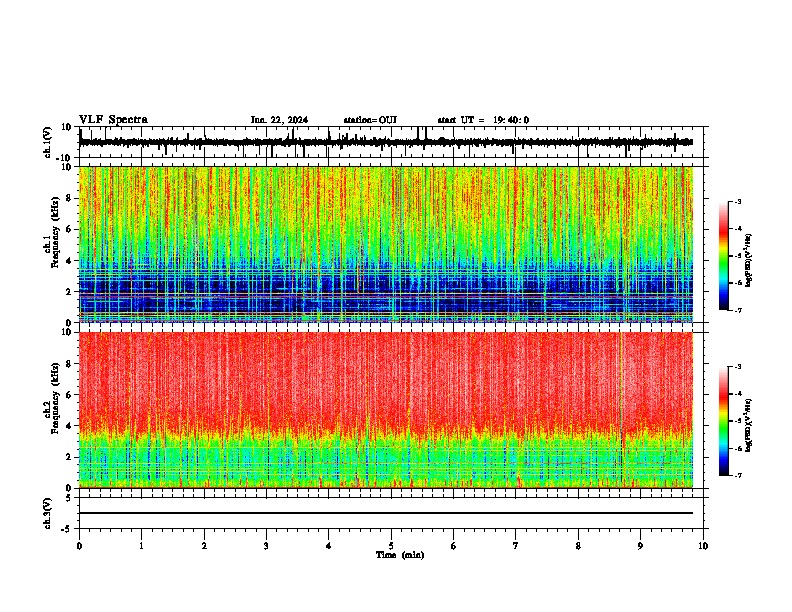Click time axis tick label "5"
Viewport: 792px width, 612px height.
[391, 546]
